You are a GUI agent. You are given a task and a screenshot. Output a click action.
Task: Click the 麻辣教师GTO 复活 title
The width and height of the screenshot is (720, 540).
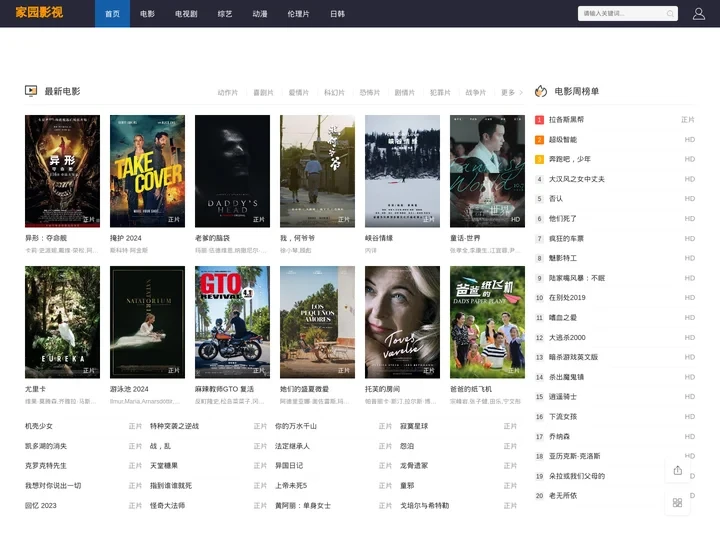[225, 389]
